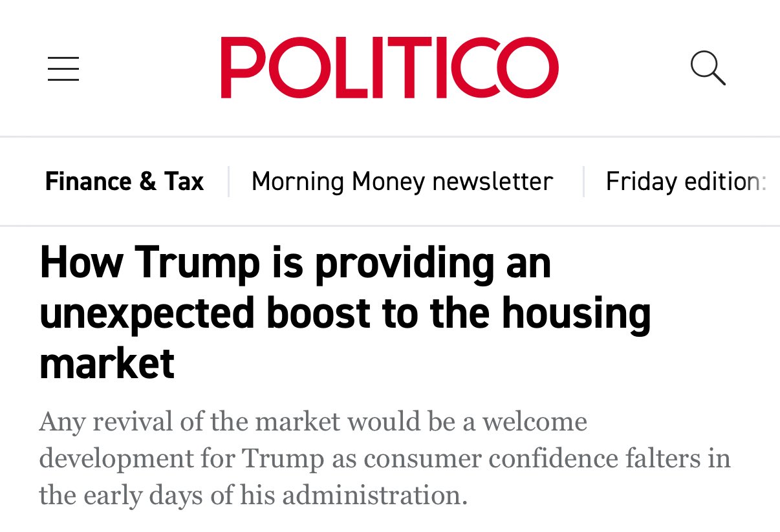780x532 pixels.
Task: Click "early days" in the subheadline
Action: click(x=128, y=496)
